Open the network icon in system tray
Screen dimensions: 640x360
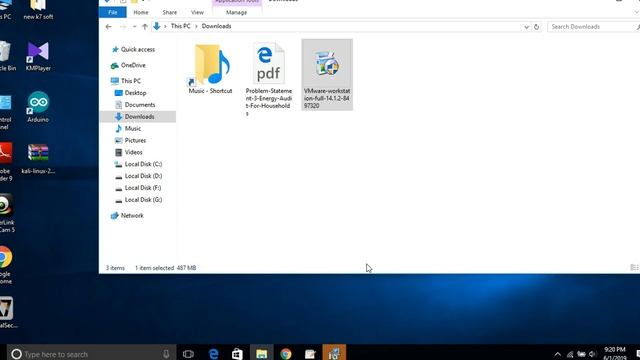(x=570, y=354)
